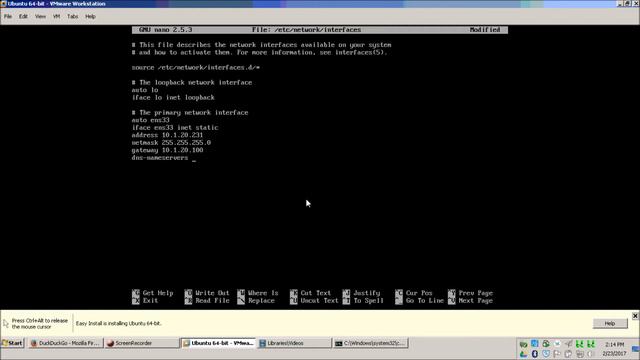Click the 'Where Is' nano shortcut label
This screenshot has width=640, height=360.
pos(263,293)
